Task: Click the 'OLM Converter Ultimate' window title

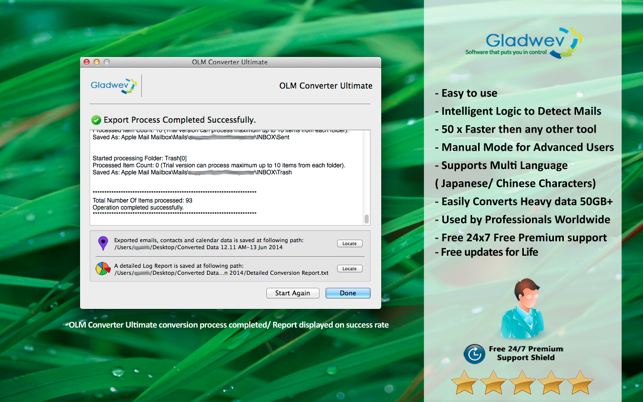Action: 230,62
